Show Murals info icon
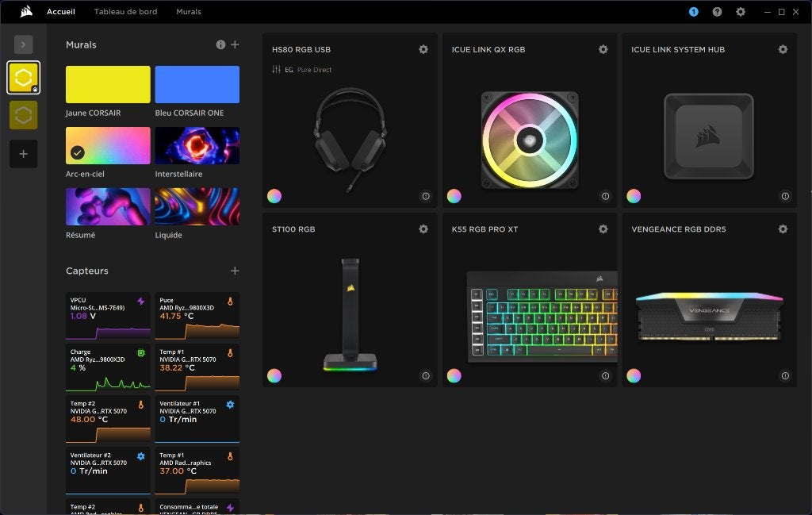 pyautogui.click(x=220, y=44)
